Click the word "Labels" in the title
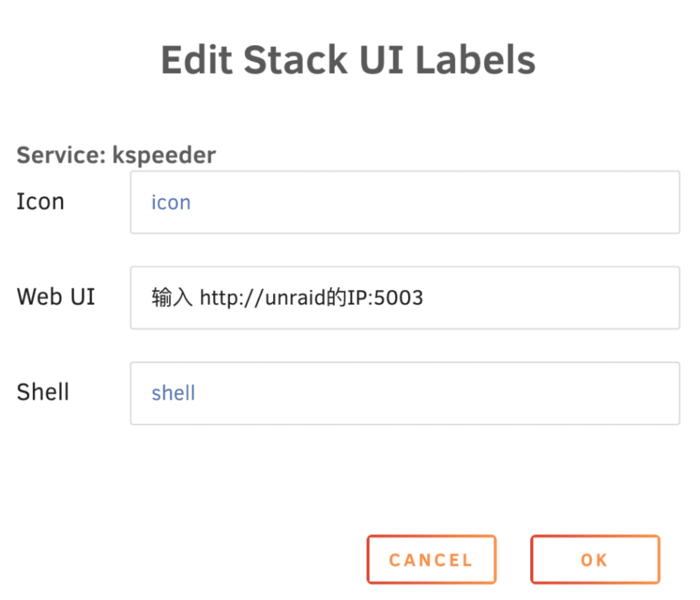Image resolution: width=700 pixels, height=600 pixels. 475,60
